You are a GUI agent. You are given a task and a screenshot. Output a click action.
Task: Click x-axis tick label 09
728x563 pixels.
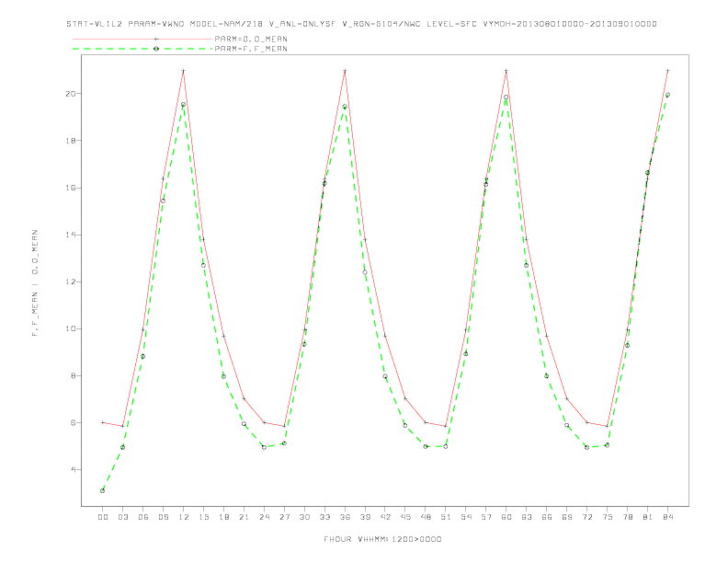(163, 517)
